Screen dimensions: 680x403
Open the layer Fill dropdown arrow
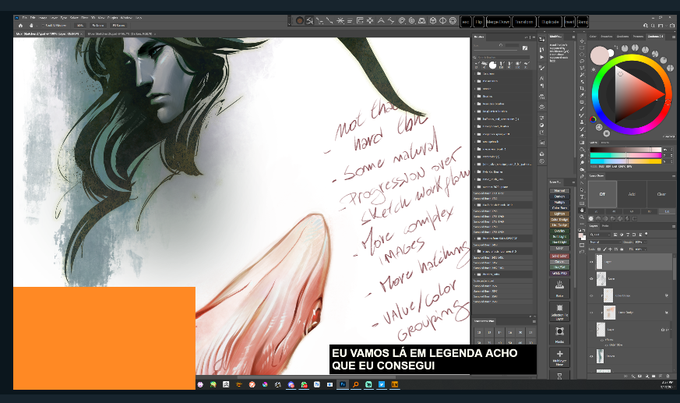pyautogui.click(x=645, y=249)
